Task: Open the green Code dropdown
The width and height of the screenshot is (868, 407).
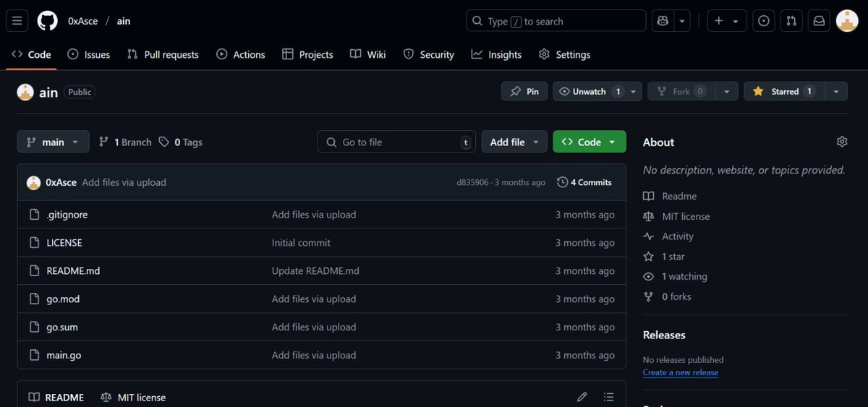Action: pyautogui.click(x=589, y=142)
